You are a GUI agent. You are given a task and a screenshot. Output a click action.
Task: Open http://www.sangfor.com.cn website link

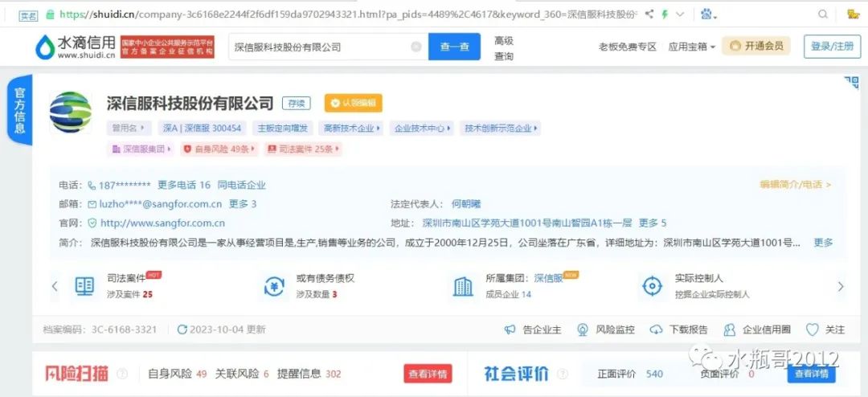(162, 223)
